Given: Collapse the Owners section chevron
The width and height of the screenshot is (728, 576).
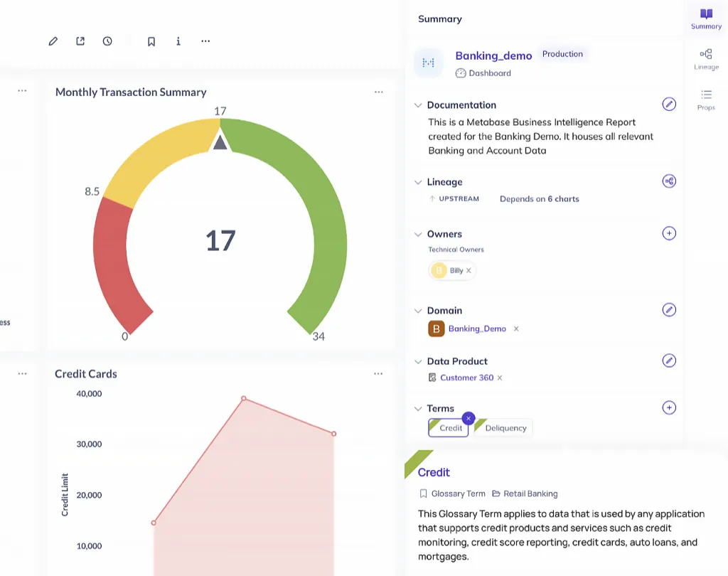Looking at the screenshot, I should 418,234.
